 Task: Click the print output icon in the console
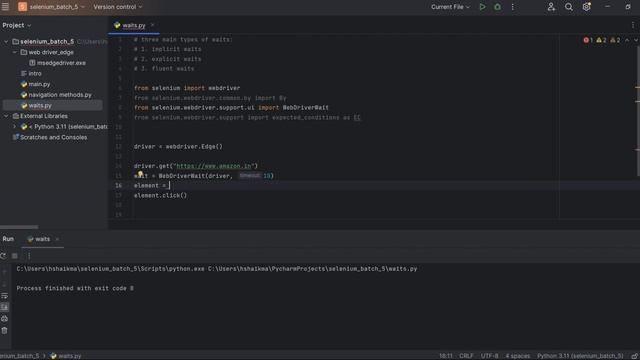point(4,318)
